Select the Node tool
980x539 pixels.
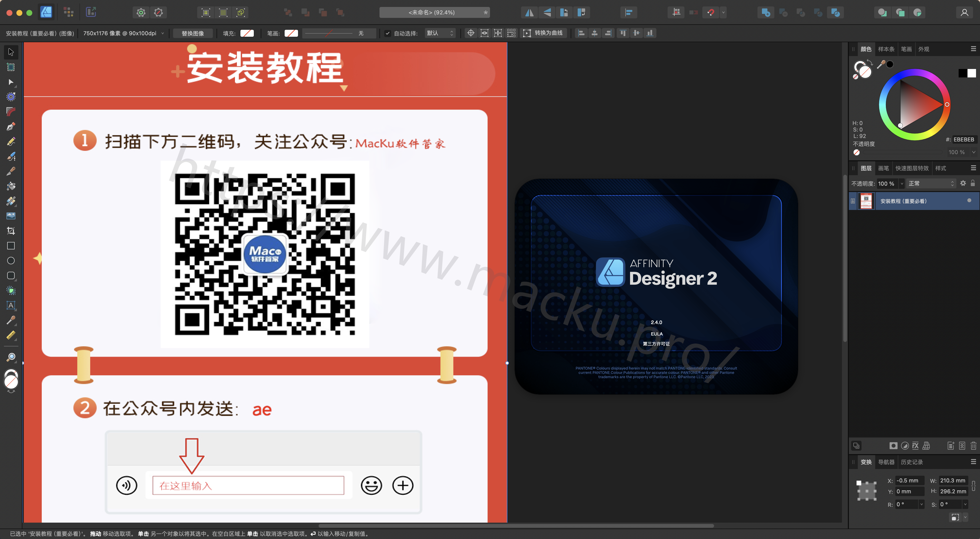(x=11, y=82)
